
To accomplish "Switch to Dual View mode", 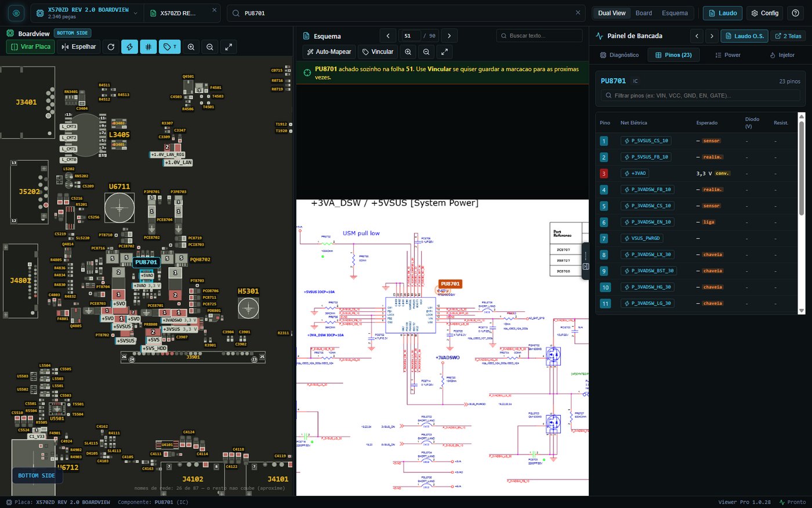I will click(612, 13).
